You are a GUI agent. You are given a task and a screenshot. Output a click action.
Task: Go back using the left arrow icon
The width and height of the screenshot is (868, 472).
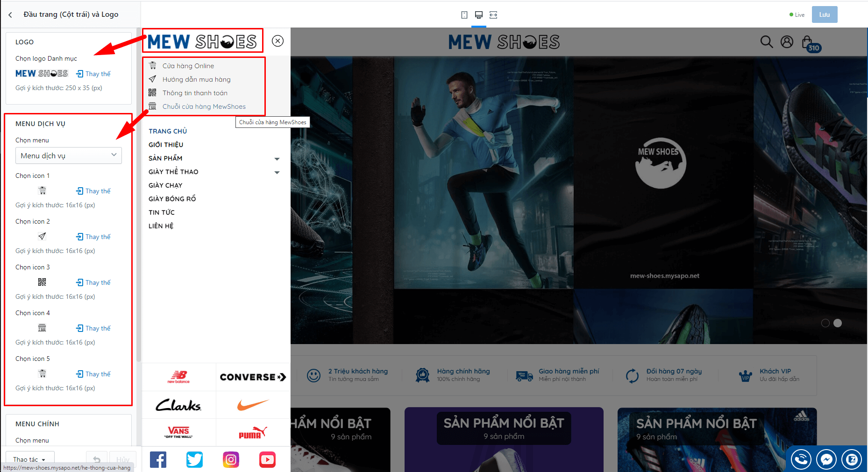(10, 15)
